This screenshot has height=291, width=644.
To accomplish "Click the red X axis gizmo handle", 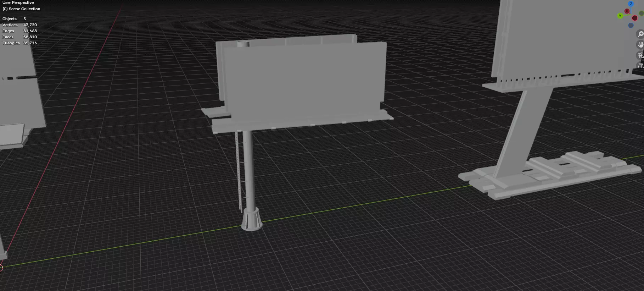I will [x=627, y=11].
